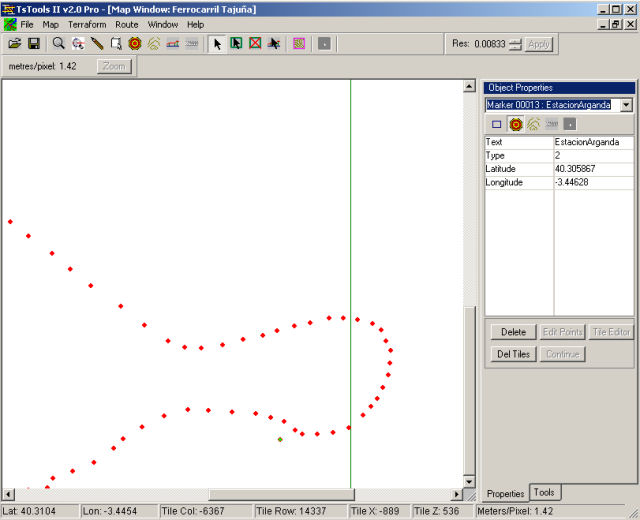Toggle the marker filter in Object Properties
This screenshot has width=640, height=520.
coord(515,124)
